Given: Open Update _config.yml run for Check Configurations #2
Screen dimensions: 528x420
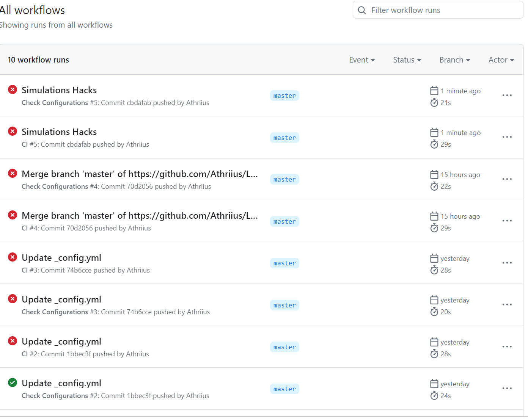Looking at the screenshot, I should (61, 383).
